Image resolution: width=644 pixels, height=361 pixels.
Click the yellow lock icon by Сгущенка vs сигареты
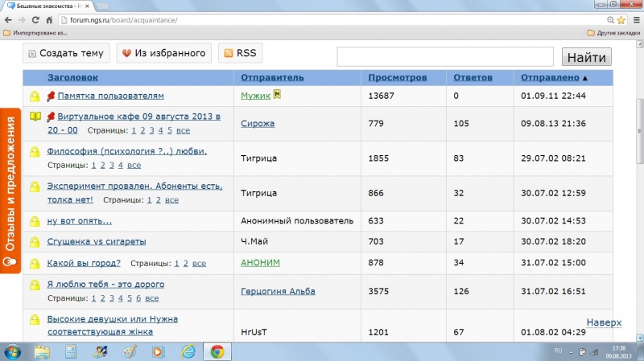(x=35, y=242)
